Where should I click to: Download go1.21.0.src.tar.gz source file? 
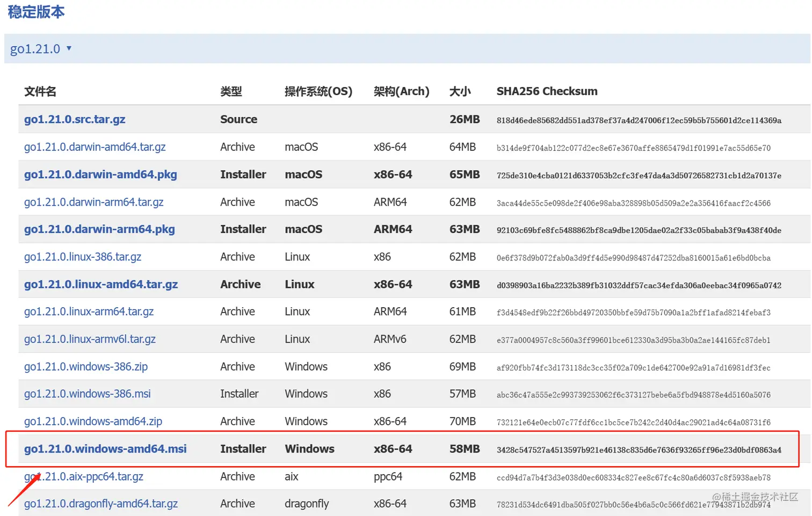(75, 119)
